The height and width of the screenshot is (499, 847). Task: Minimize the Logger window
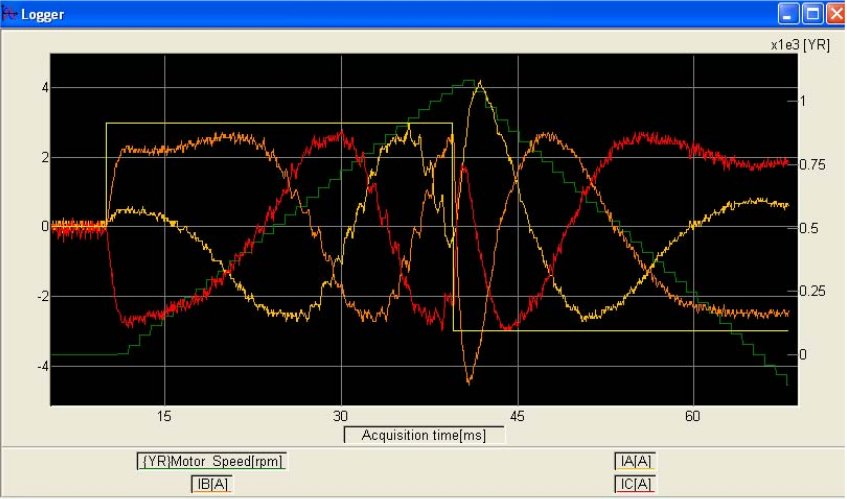(790, 14)
